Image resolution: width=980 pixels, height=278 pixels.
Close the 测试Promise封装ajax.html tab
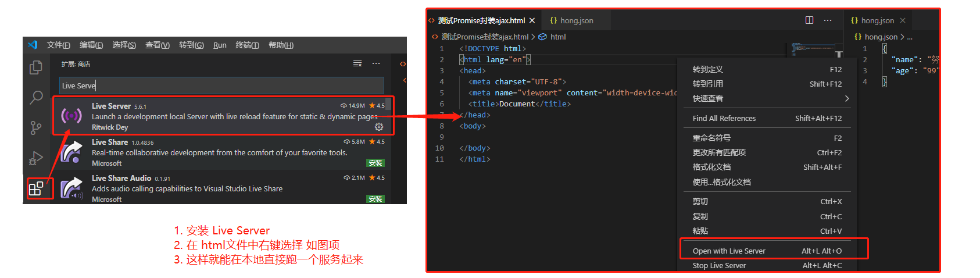pyautogui.click(x=532, y=20)
